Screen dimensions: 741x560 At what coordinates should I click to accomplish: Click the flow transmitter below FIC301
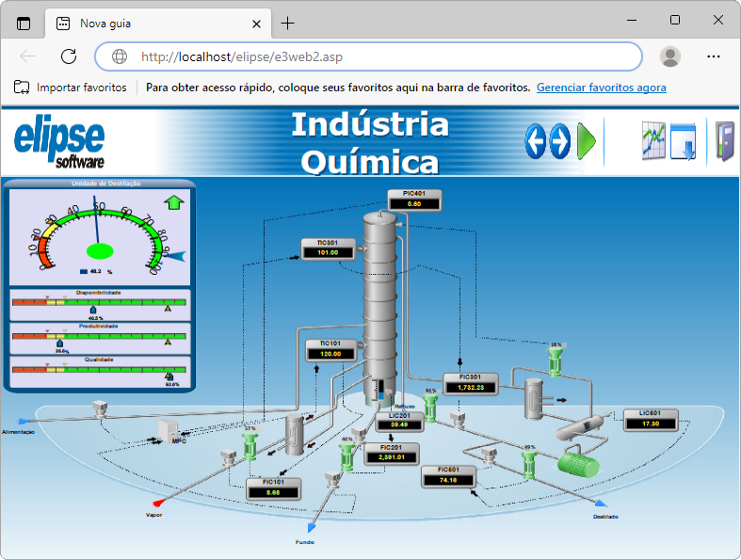[458, 420]
